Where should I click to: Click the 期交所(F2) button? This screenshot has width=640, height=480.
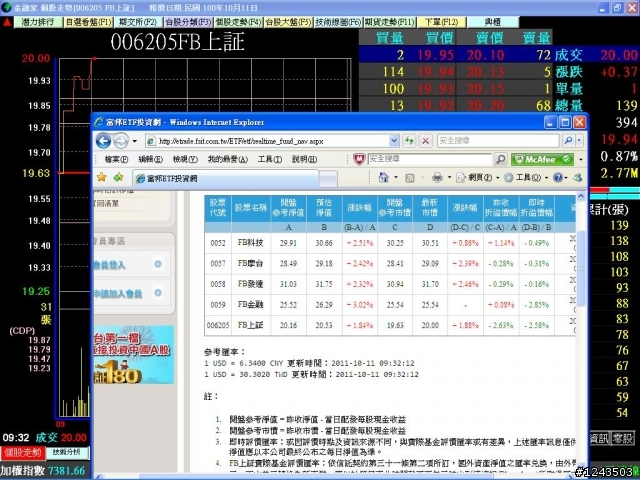click(138, 22)
